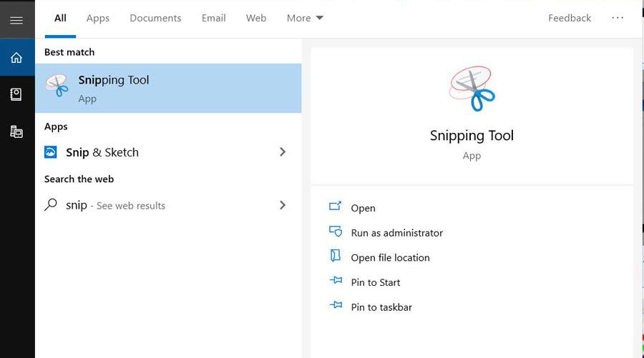Click the search magnifier icon beside snip
The height and width of the screenshot is (358, 644).
coord(51,205)
